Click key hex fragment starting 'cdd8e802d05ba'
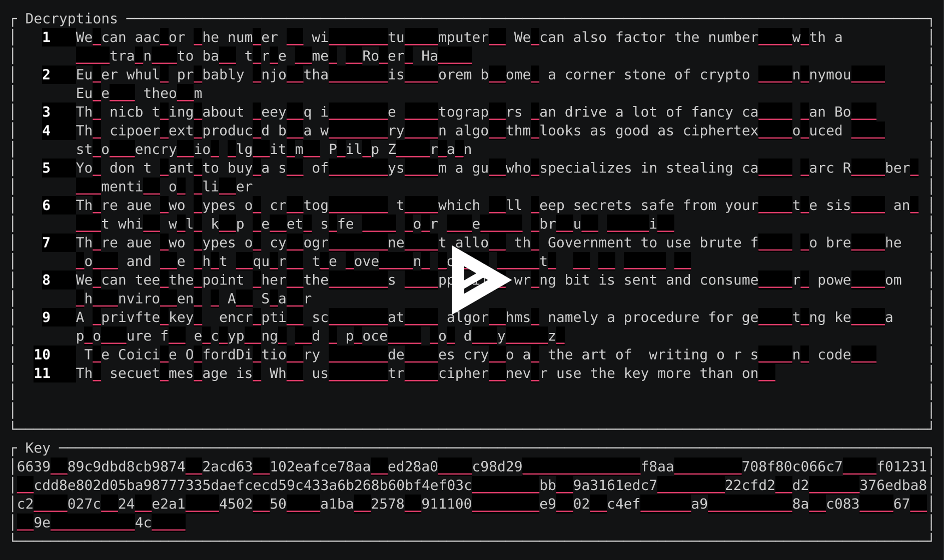The image size is (944, 560). 253,485
